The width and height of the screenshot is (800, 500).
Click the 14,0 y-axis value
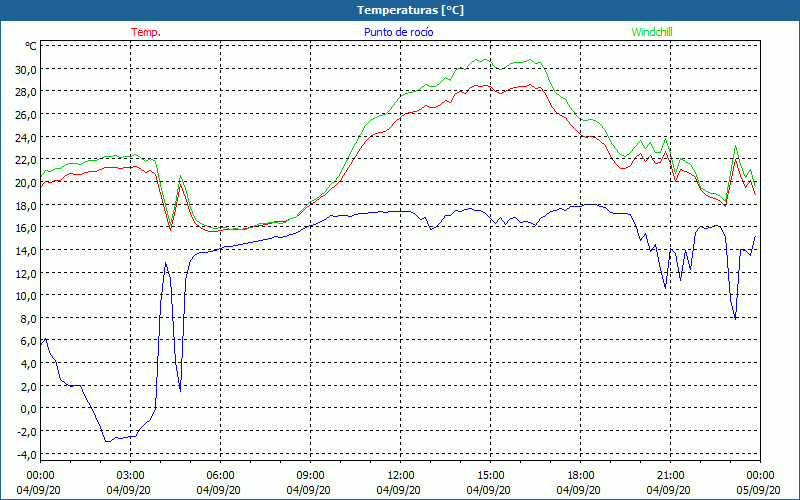26,251
